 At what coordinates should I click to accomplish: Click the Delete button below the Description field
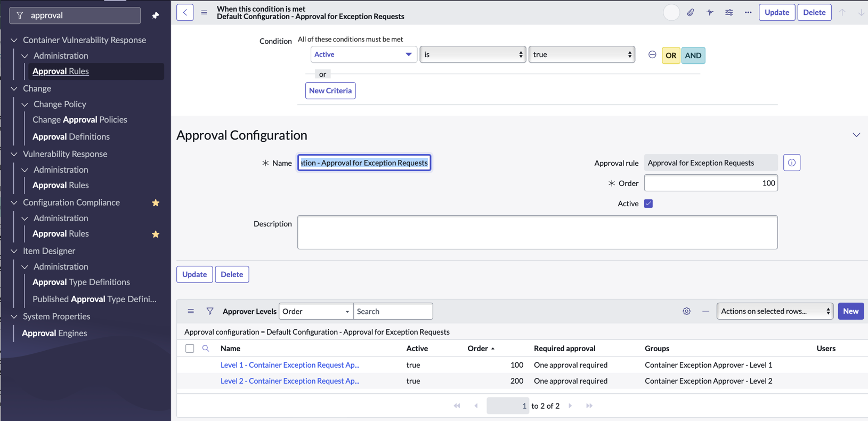click(232, 274)
